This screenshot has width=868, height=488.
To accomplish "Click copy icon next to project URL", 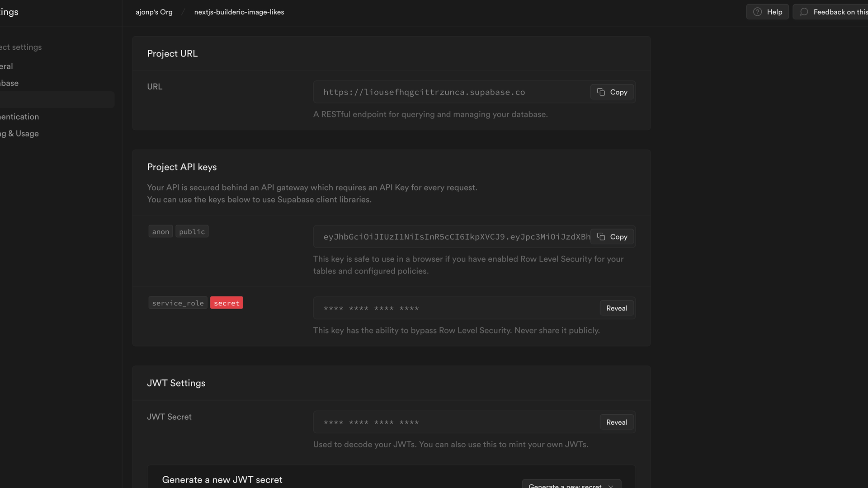I will click(601, 92).
